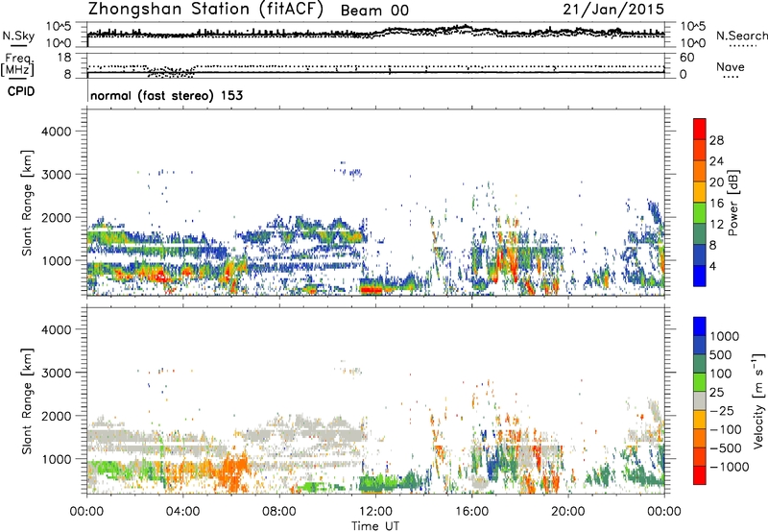Click the N.Sky noise trace plot
Screen dimensions: 768x532
pos(375,35)
